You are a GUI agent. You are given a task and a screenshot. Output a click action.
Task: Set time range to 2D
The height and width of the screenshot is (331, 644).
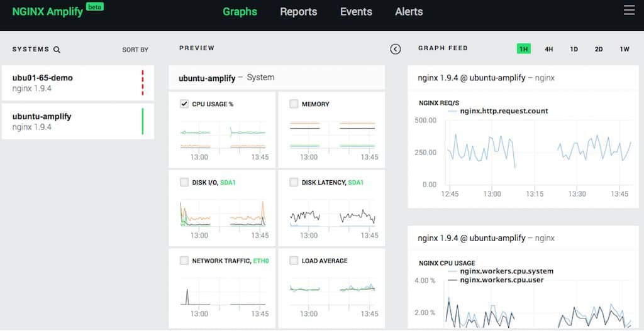[x=599, y=49]
